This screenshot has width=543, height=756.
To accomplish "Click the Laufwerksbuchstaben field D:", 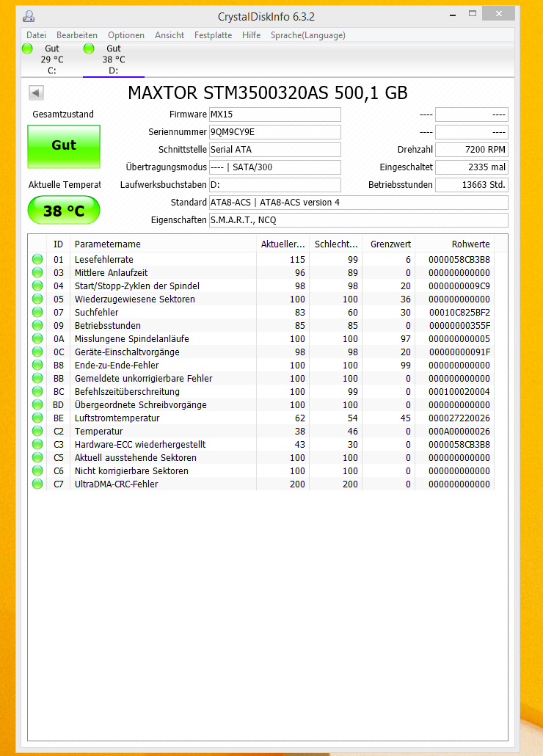I will 274,185.
